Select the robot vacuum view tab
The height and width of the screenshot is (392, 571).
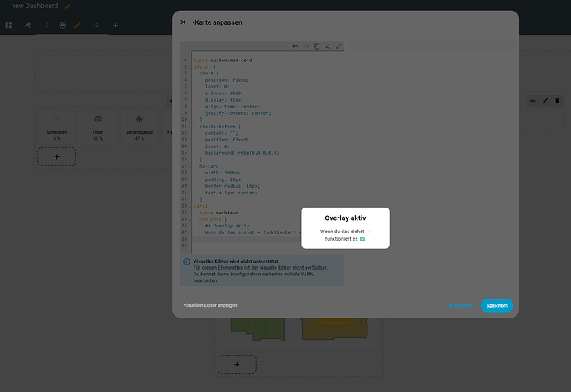pyautogui.click(x=63, y=26)
